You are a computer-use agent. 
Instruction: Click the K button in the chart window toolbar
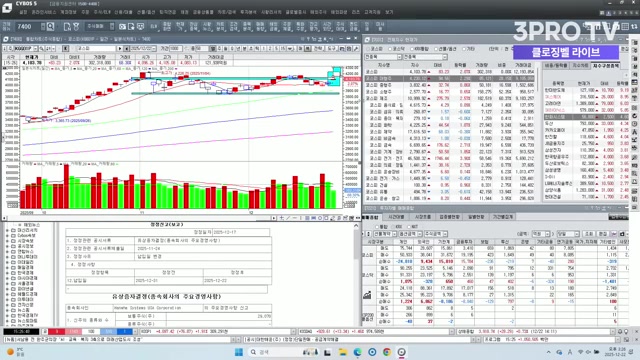(65, 49)
